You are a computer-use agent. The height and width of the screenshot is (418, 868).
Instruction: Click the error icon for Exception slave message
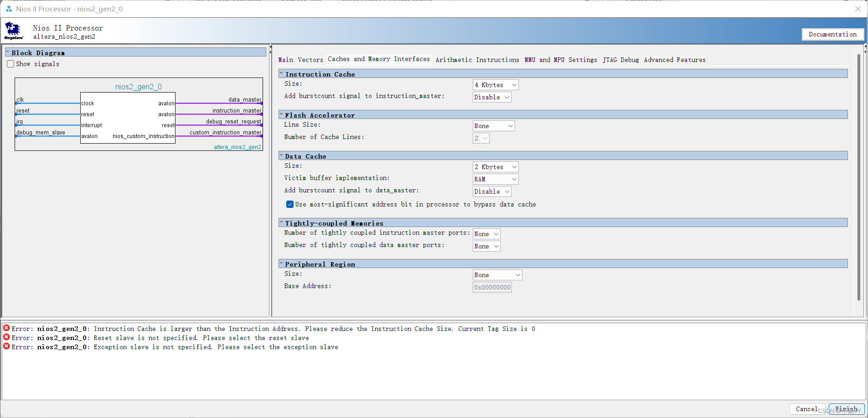(x=6, y=346)
